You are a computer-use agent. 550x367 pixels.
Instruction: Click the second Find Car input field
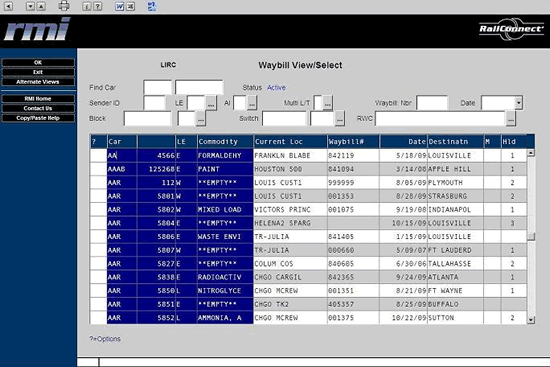[199, 87]
